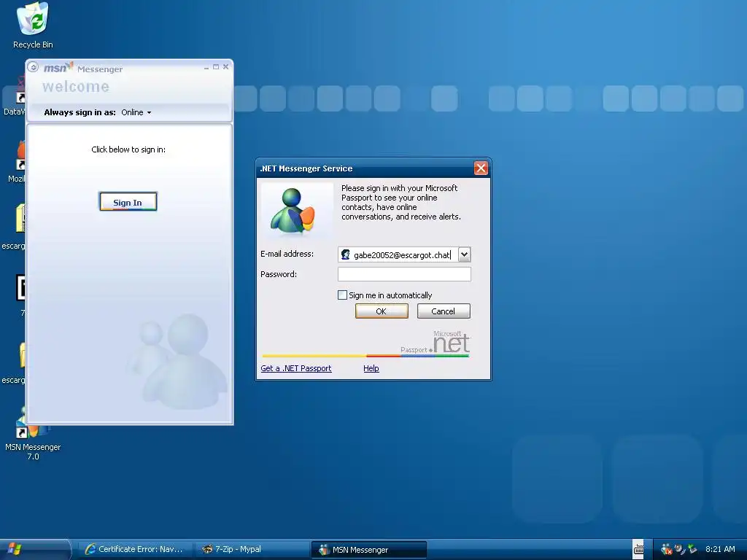Click the Sign In button in Messenger
Screen dimensions: 747x560
point(128,202)
